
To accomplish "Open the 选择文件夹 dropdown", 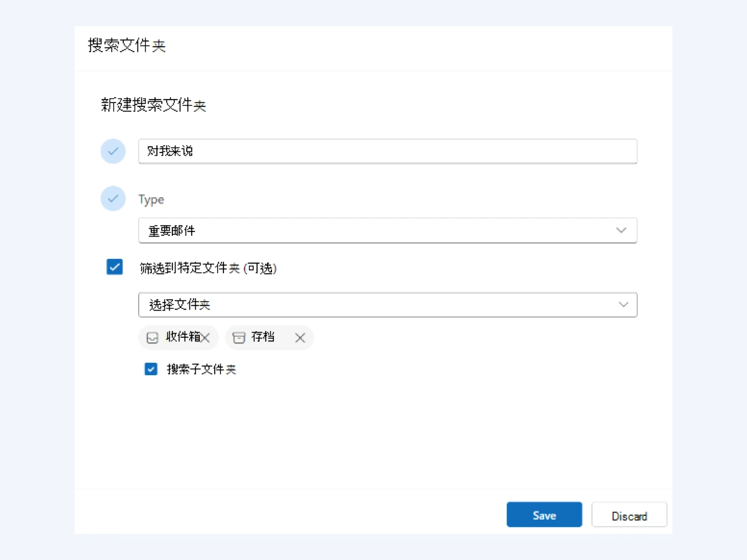I will 388,305.
